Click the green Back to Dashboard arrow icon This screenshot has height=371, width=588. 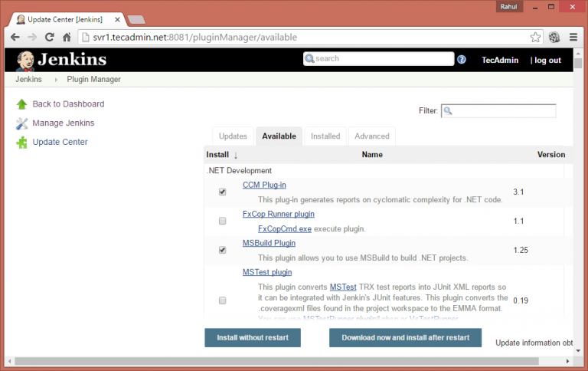21,104
